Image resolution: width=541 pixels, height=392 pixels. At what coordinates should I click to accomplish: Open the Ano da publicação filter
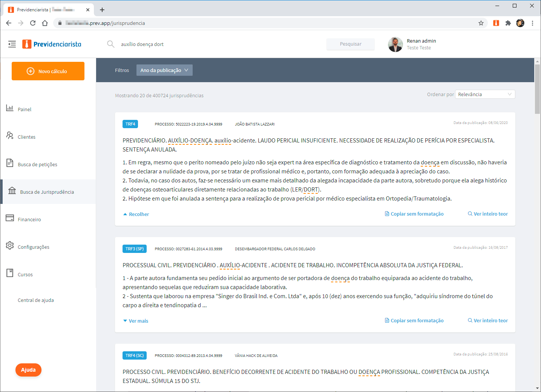click(x=164, y=70)
